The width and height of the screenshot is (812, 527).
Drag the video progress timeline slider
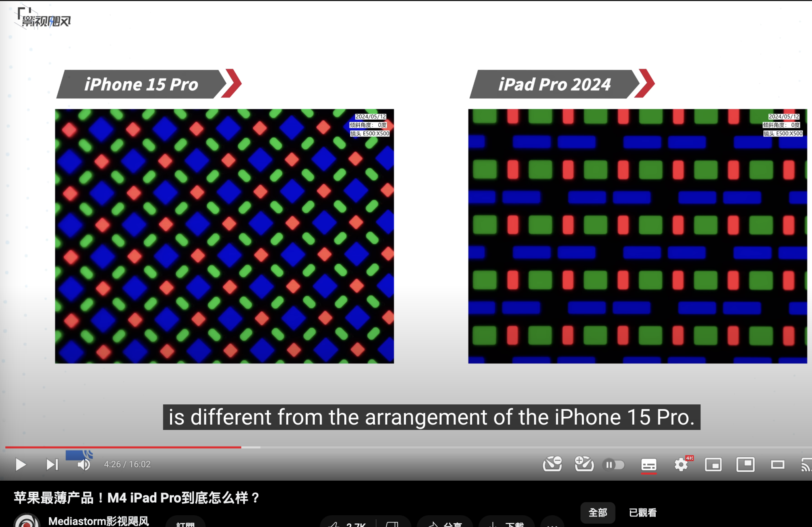click(x=224, y=448)
